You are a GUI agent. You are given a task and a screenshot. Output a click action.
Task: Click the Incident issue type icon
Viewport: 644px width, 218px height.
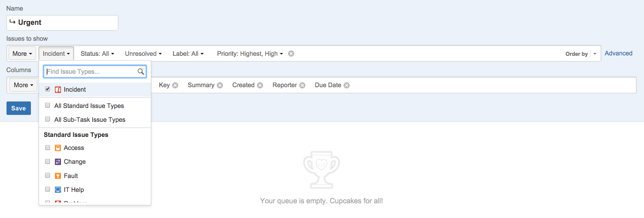58,90
